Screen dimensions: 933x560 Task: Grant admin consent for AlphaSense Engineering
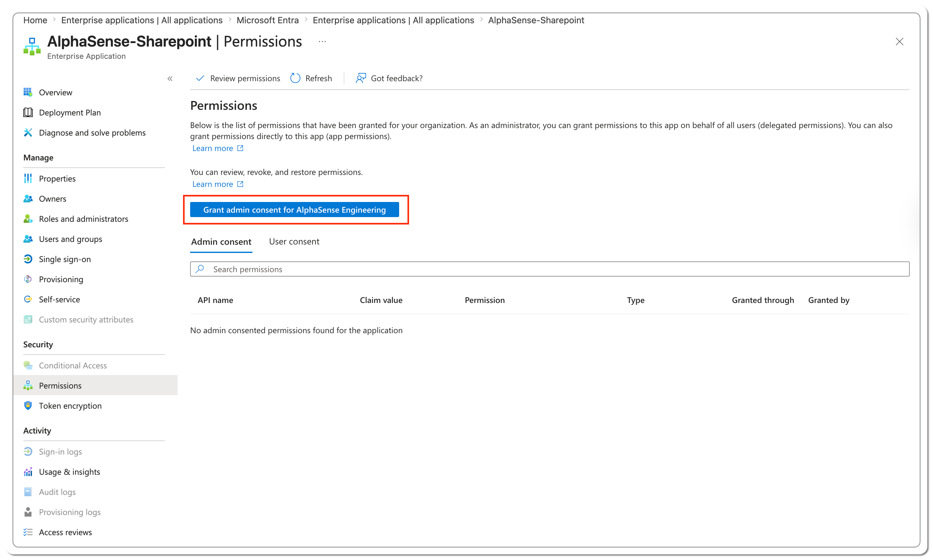[294, 210]
